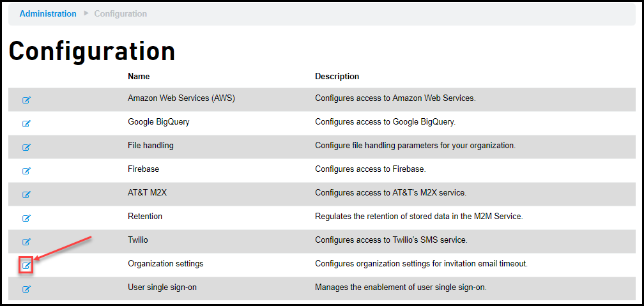
Task: Go to Administration breadcrumb link
Action: (48, 13)
